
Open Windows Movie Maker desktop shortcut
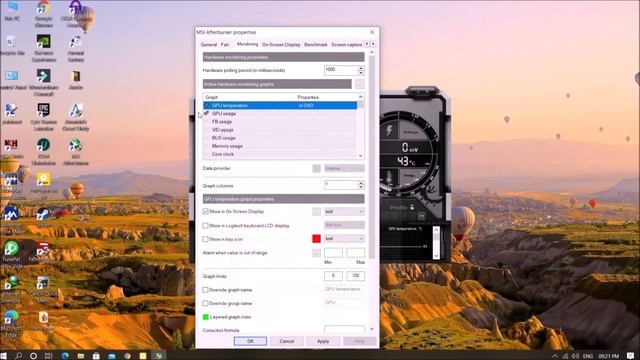point(11,220)
